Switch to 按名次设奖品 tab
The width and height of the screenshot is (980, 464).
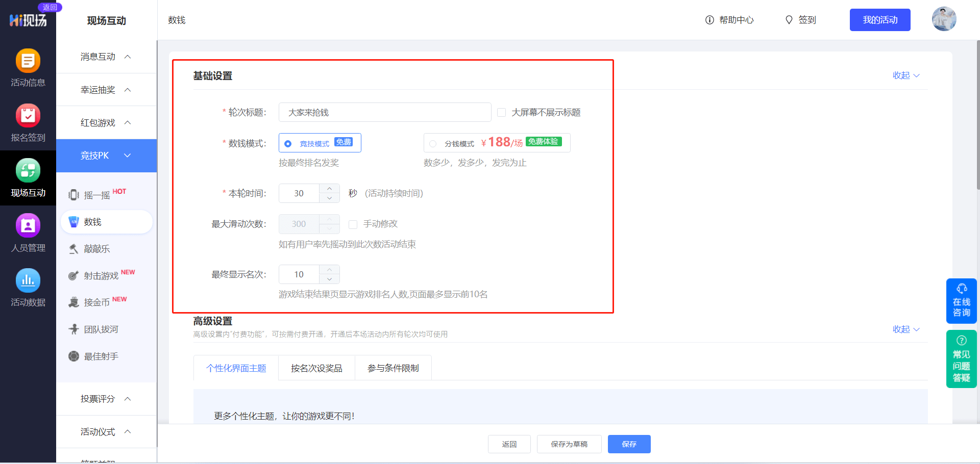point(316,368)
